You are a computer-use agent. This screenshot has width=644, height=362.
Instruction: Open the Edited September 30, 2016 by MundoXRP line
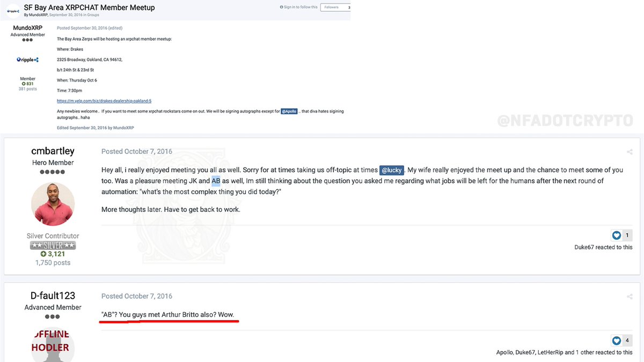pos(96,128)
